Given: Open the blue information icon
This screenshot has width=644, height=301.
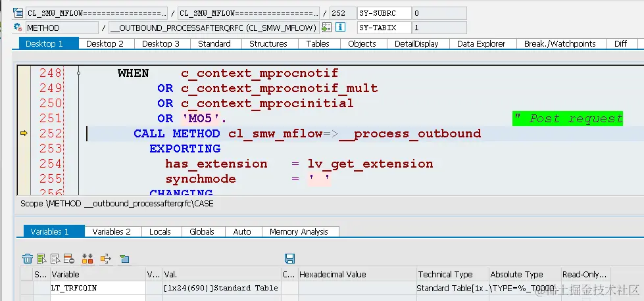Looking at the screenshot, I should (x=339, y=28).
